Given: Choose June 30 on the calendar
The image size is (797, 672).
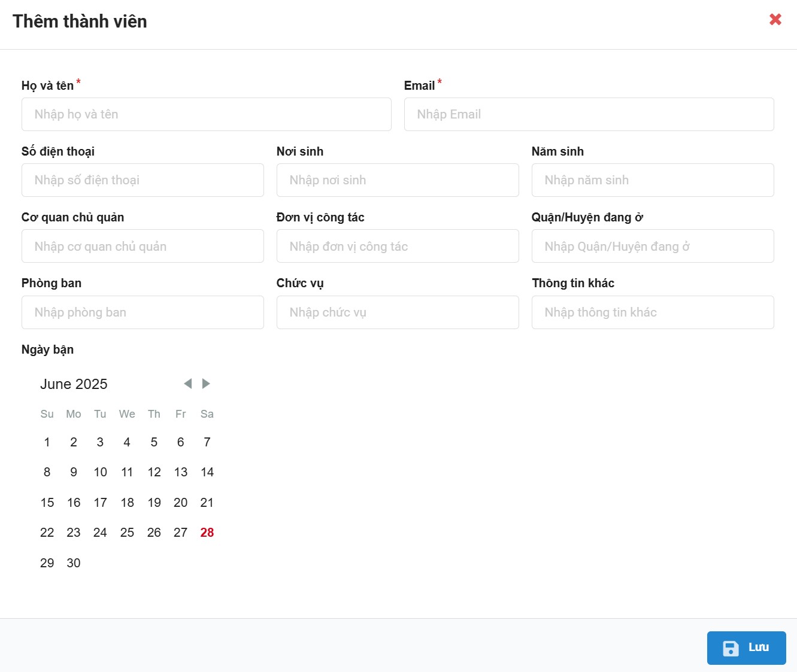Looking at the screenshot, I should pos(74,563).
